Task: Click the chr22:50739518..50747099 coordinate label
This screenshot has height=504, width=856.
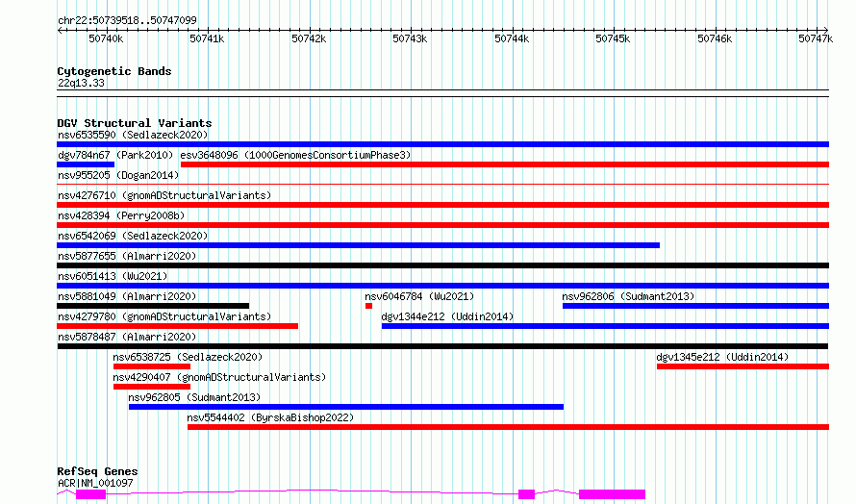Action: [127, 20]
